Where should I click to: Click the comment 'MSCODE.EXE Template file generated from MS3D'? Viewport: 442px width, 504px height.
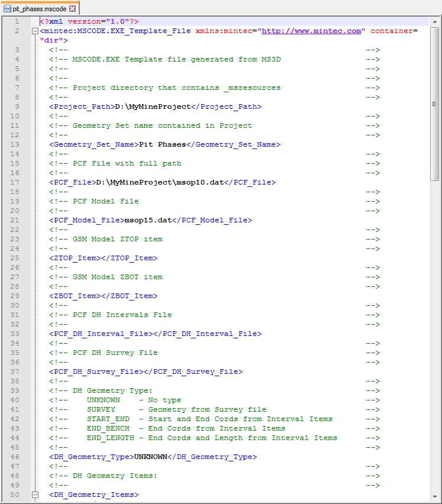(x=177, y=60)
